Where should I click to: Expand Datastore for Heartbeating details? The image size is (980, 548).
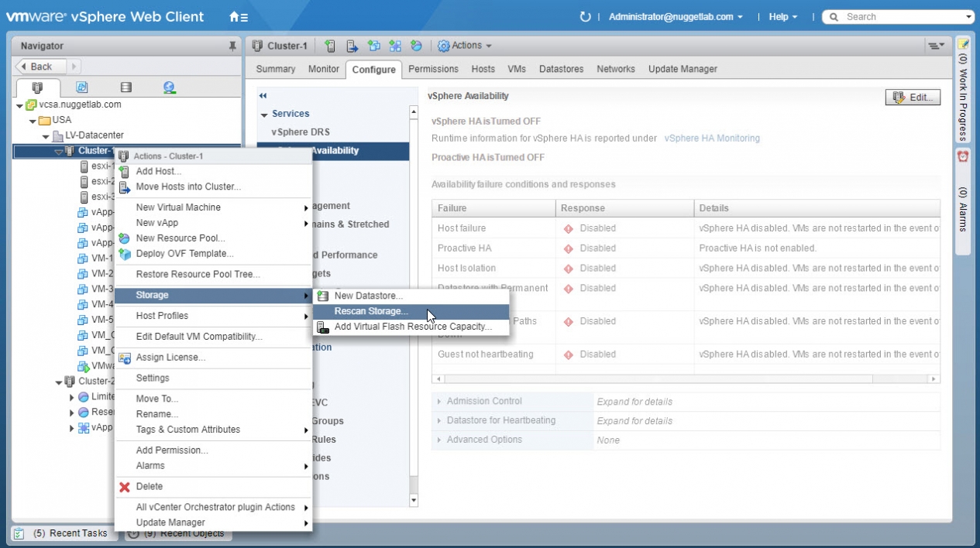point(500,420)
